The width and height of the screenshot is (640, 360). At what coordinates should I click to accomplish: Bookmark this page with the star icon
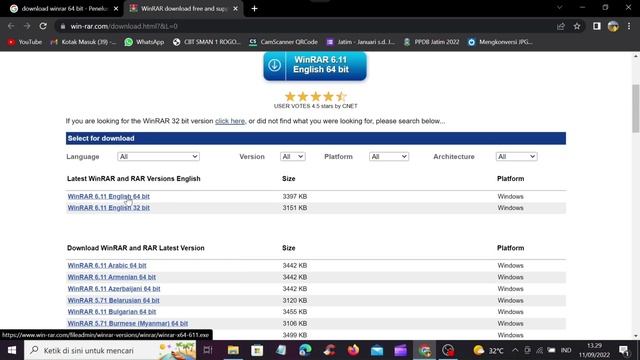pos(577,26)
